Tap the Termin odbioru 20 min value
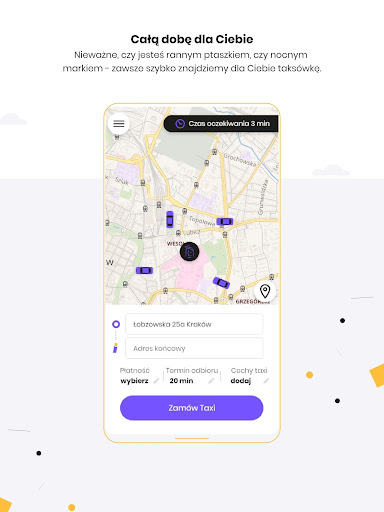 181,381
